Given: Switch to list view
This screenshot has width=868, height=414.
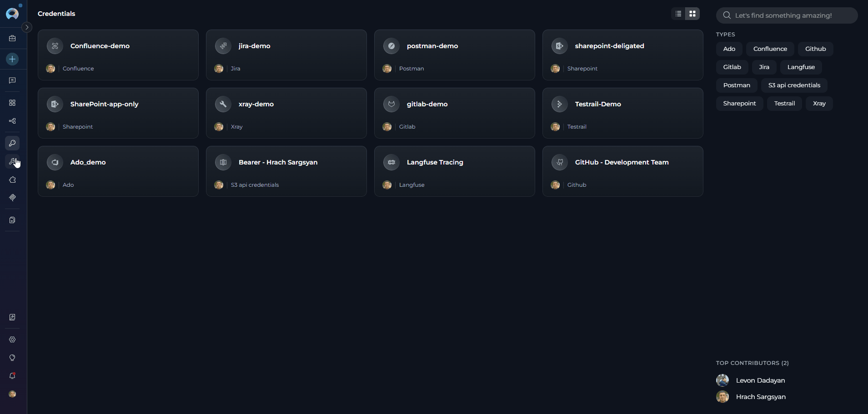Looking at the screenshot, I should click(678, 14).
